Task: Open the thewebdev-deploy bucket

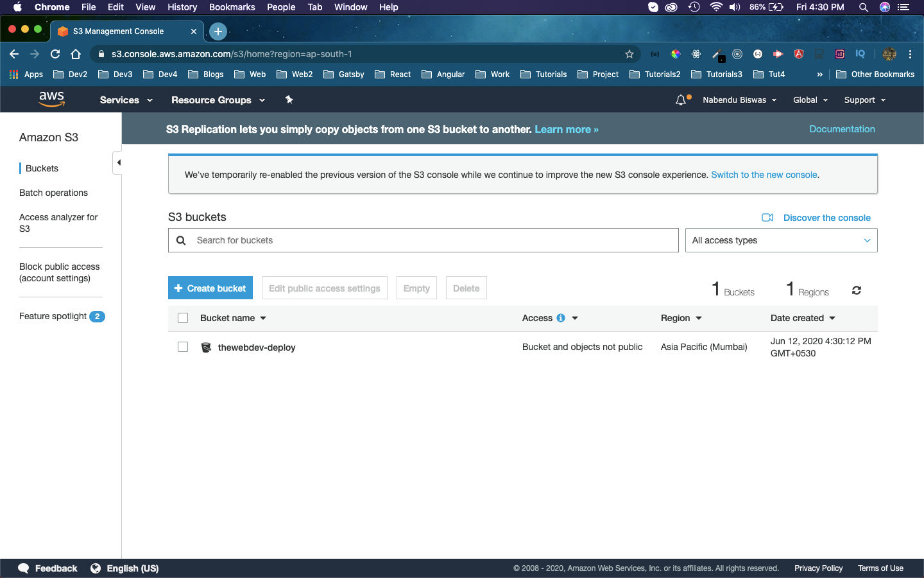Action: (x=257, y=347)
